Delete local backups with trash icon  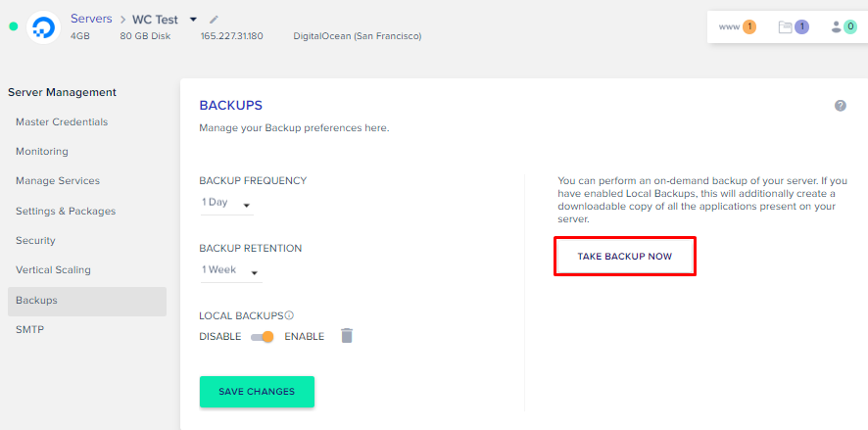click(x=347, y=335)
